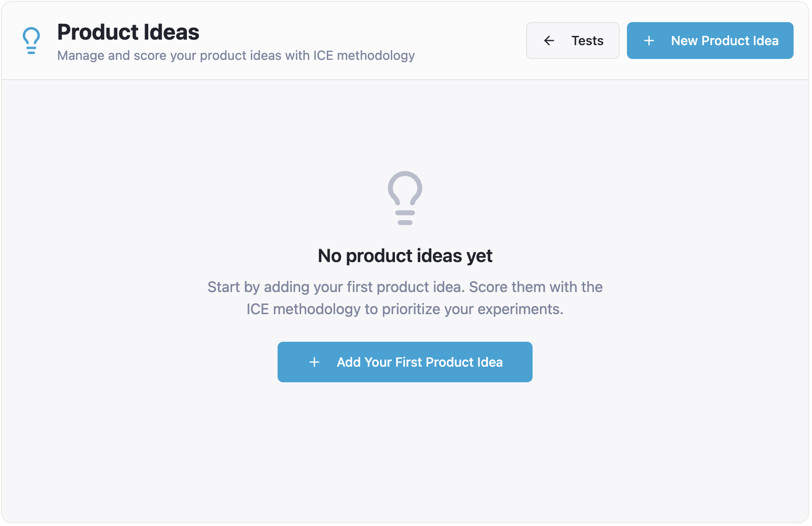Click the word yet in empty-state heading
Screen dimensions: 812x526
[479, 257]
